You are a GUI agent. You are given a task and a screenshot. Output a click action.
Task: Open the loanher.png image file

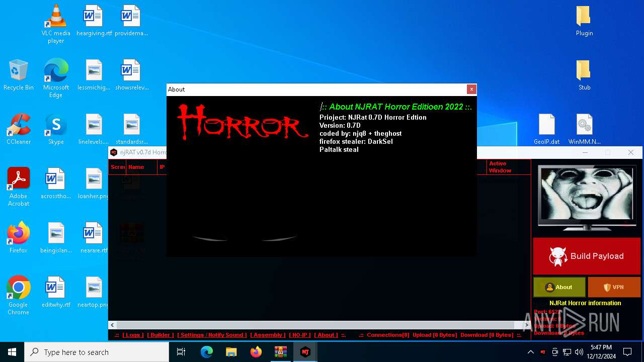94,184
